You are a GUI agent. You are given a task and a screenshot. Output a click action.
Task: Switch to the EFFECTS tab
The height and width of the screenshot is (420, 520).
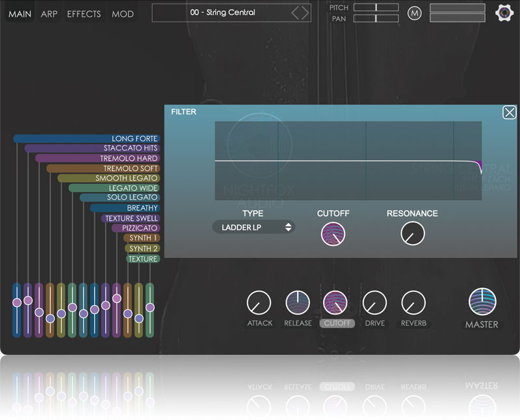point(84,14)
